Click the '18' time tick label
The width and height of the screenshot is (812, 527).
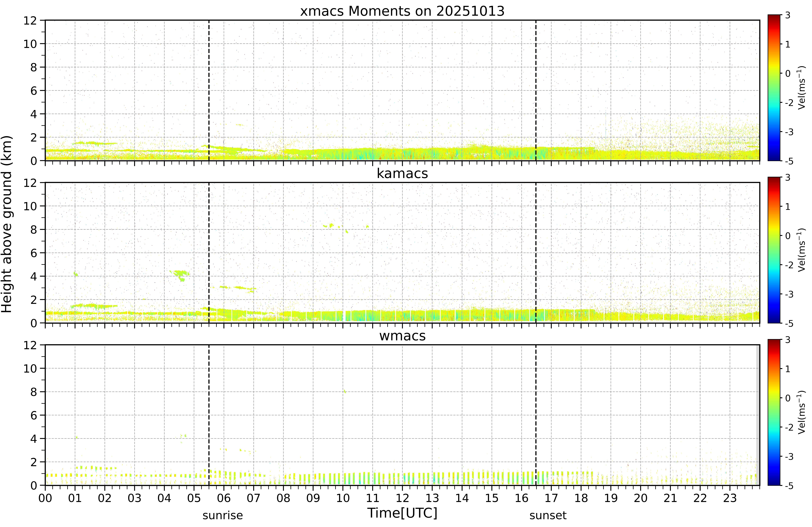[581, 498]
